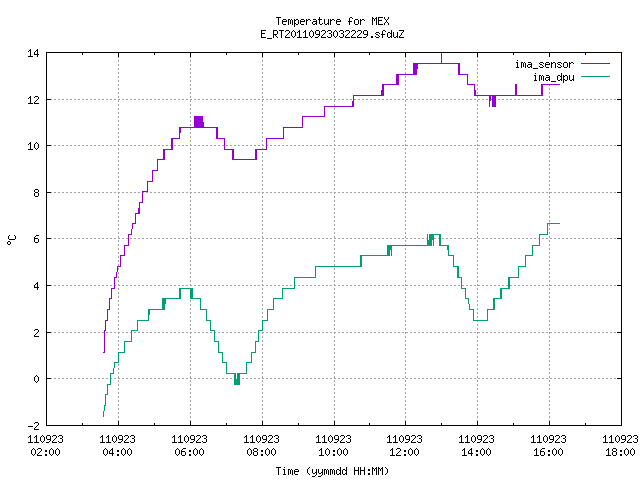Click the y-axis label 8

tap(36, 193)
